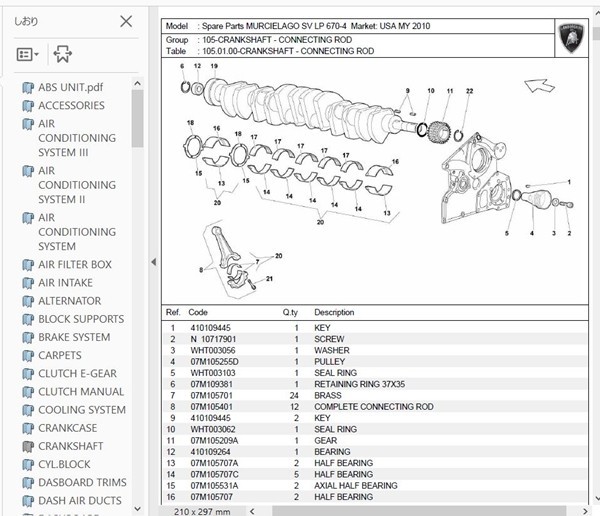This screenshot has width=600, height=516.
Task: Click the BLOCK SUPPORTS bookmark icon
Action: (28, 320)
